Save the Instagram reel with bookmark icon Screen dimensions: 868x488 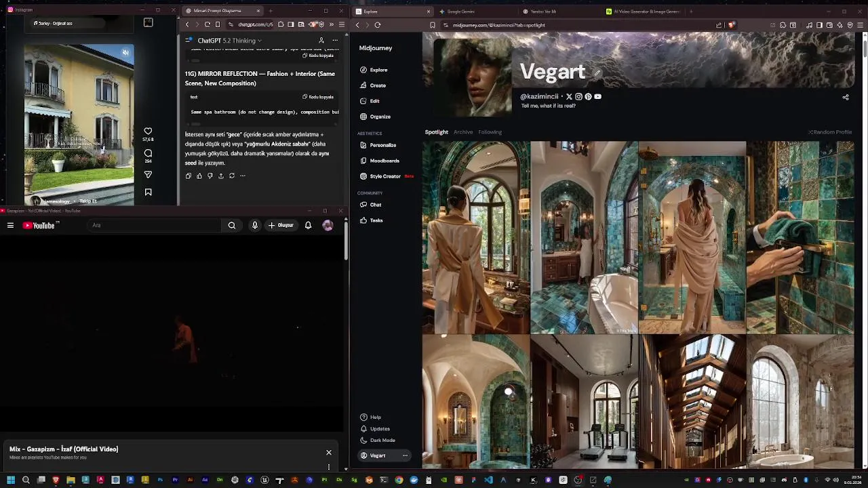(148, 192)
